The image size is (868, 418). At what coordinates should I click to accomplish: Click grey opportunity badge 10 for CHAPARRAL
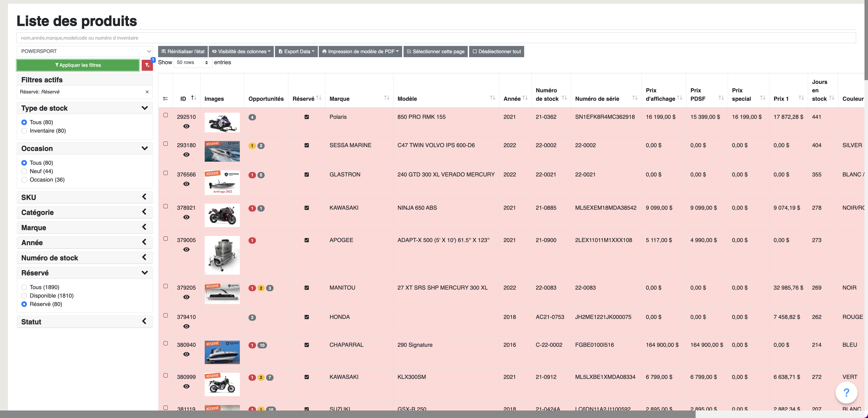262,345
